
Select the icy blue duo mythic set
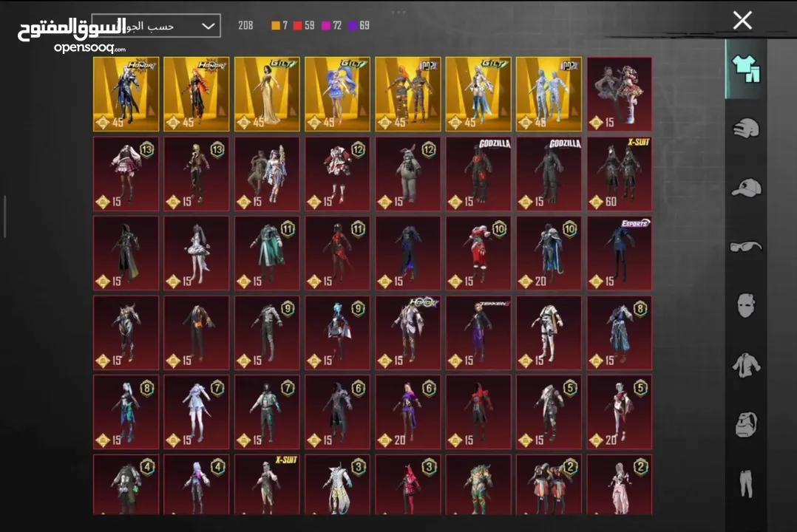coord(549,94)
